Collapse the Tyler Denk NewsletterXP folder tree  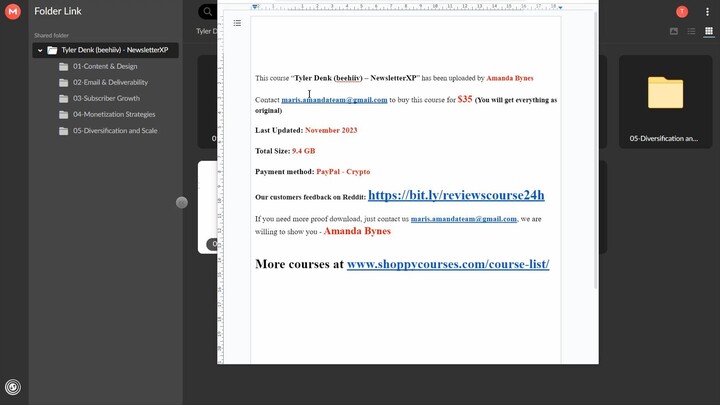pyautogui.click(x=40, y=50)
